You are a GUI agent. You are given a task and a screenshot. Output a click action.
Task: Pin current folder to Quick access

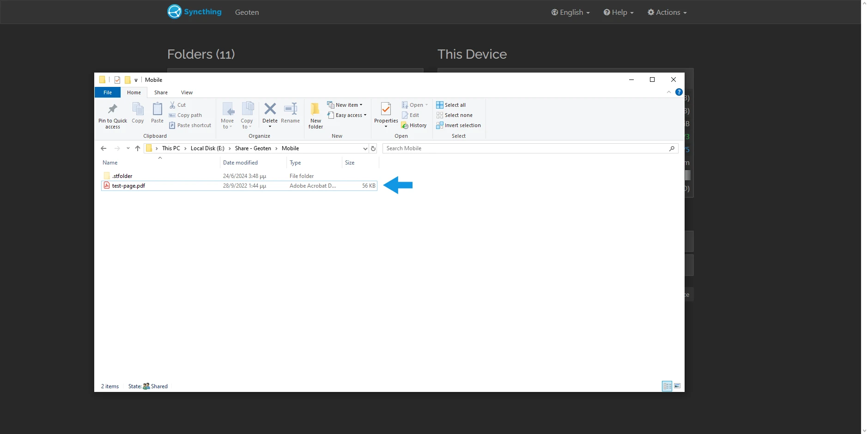[x=112, y=115]
